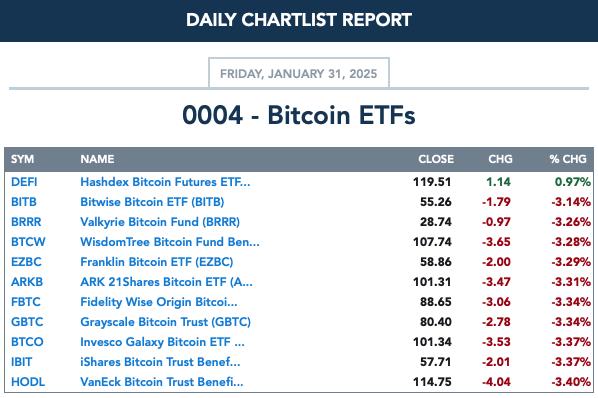This screenshot has width=598, height=398.
Task: Open iShares Bitcoin Trust link
Action: (x=160, y=362)
